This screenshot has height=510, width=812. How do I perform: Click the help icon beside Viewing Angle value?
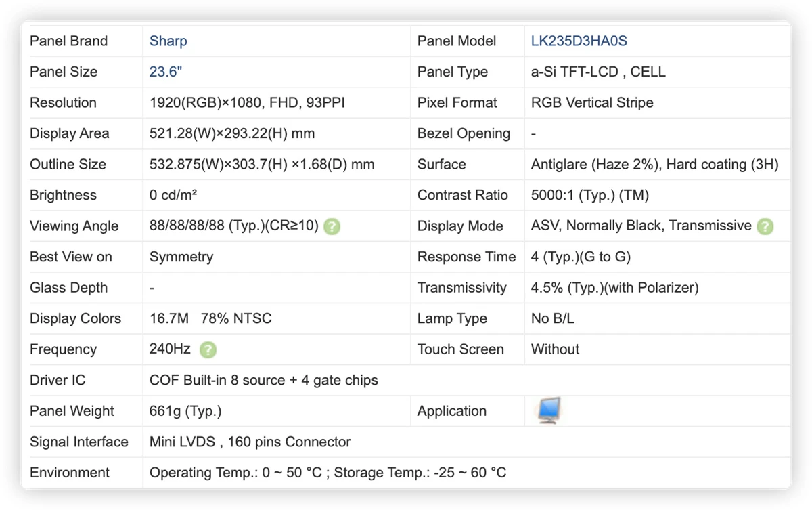pos(332,226)
